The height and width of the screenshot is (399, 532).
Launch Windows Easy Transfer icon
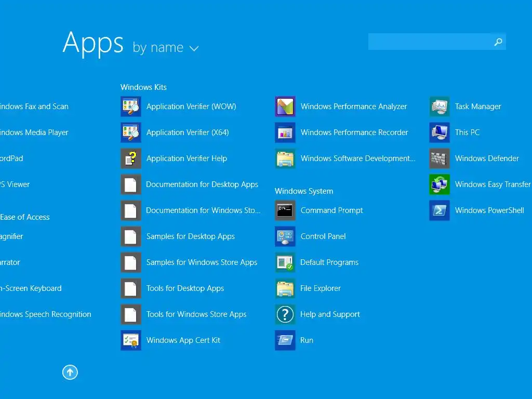(440, 184)
